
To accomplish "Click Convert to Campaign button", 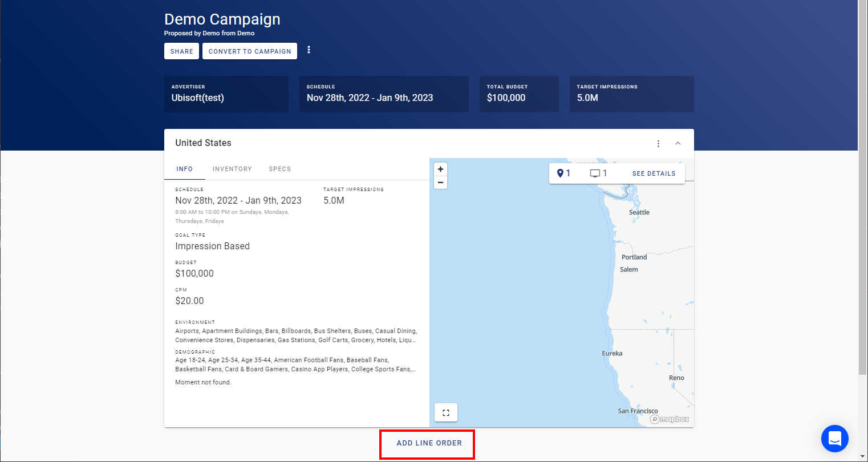I will [250, 51].
